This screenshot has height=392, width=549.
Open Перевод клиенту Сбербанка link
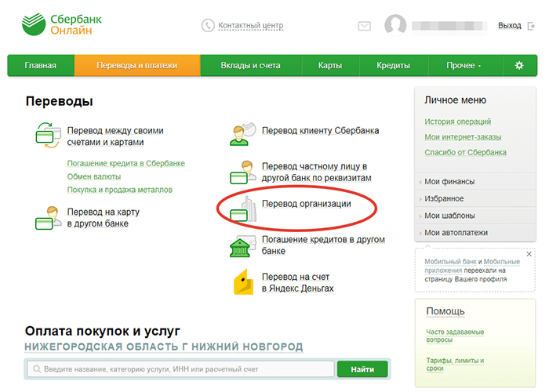click(x=320, y=131)
